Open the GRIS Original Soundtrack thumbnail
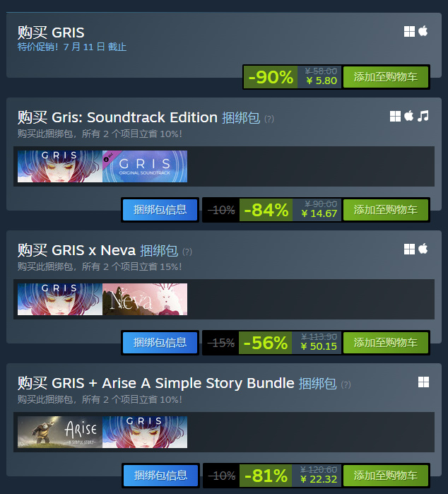 [x=145, y=166]
